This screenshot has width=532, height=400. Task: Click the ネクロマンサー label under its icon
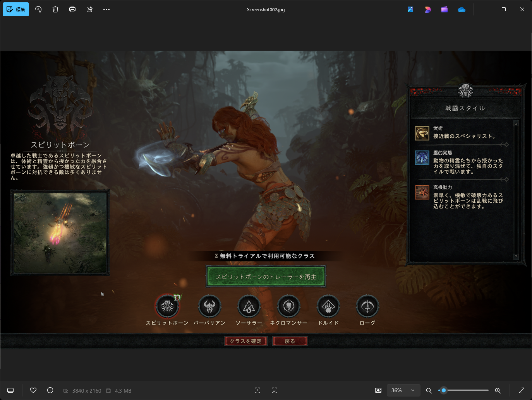tap(288, 323)
